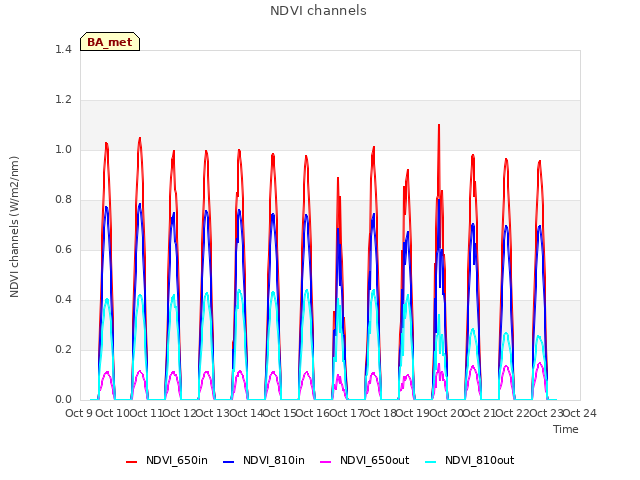This screenshot has width=640, height=480.
Task: Click the Oct 24 x-axis tick label
Action: (580, 413)
